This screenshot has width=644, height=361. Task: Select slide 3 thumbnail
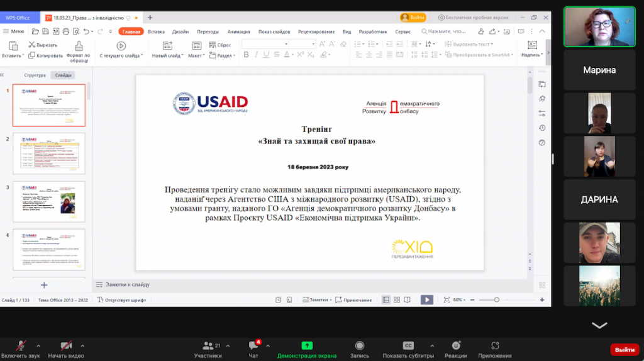click(49, 202)
